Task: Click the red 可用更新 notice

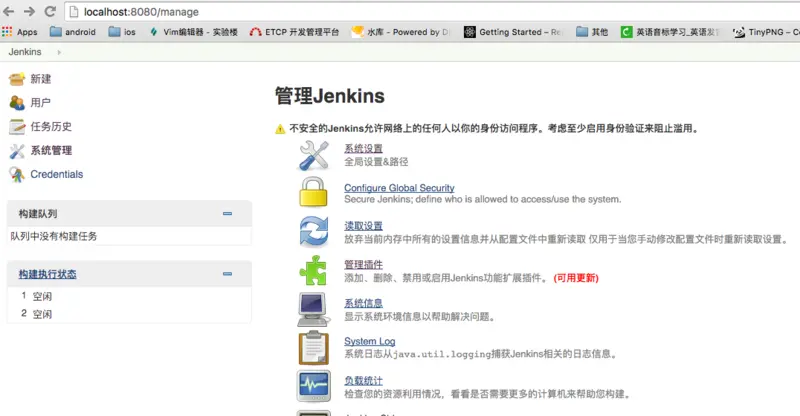Action: (576, 278)
